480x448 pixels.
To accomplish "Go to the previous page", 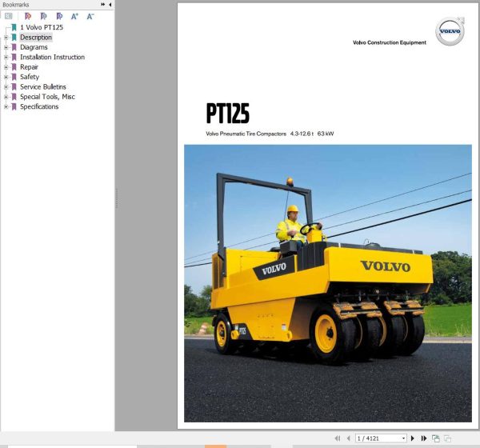I will pyautogui.click(x=348, y=438).
